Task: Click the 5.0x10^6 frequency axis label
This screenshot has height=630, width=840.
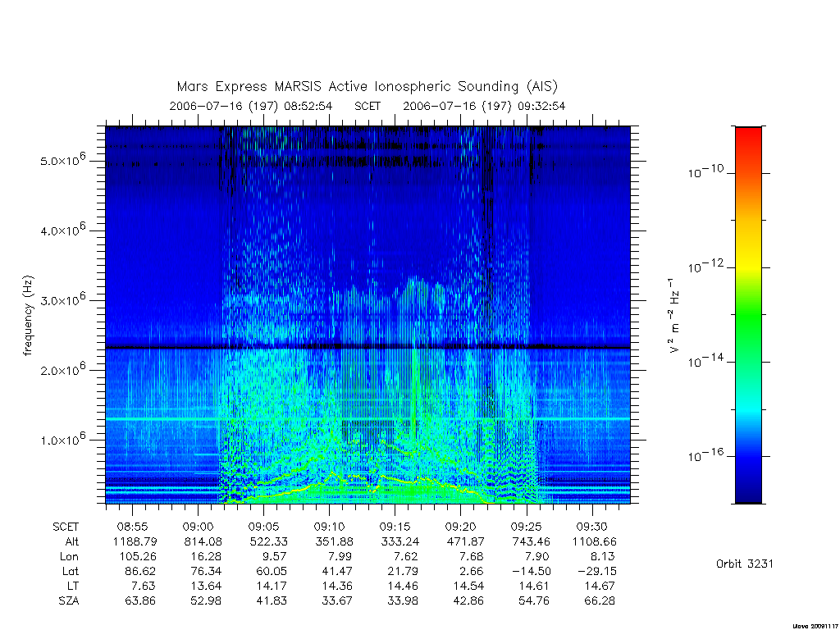Action: click(x=62, y=159)
